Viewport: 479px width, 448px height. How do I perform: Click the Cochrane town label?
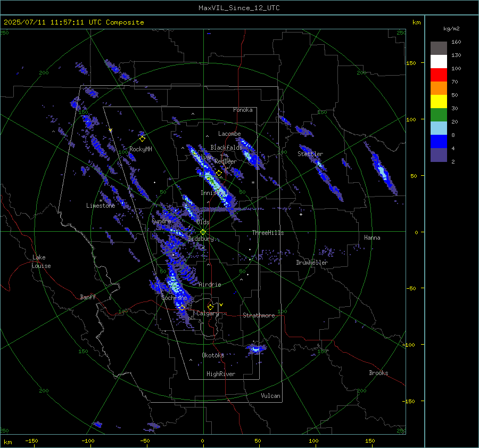(x=174, y=298)
